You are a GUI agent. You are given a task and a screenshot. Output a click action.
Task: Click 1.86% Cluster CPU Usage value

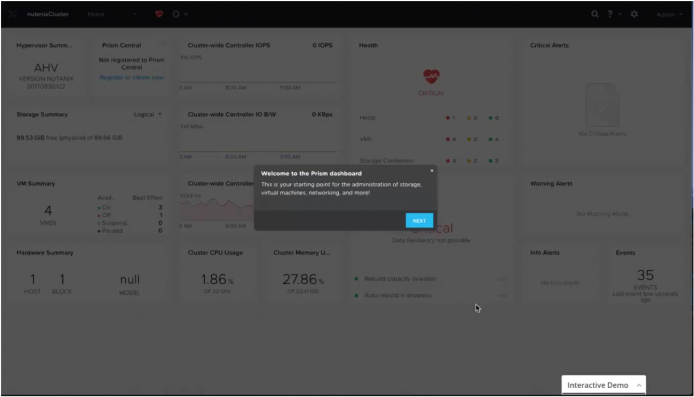coord(217,280)
